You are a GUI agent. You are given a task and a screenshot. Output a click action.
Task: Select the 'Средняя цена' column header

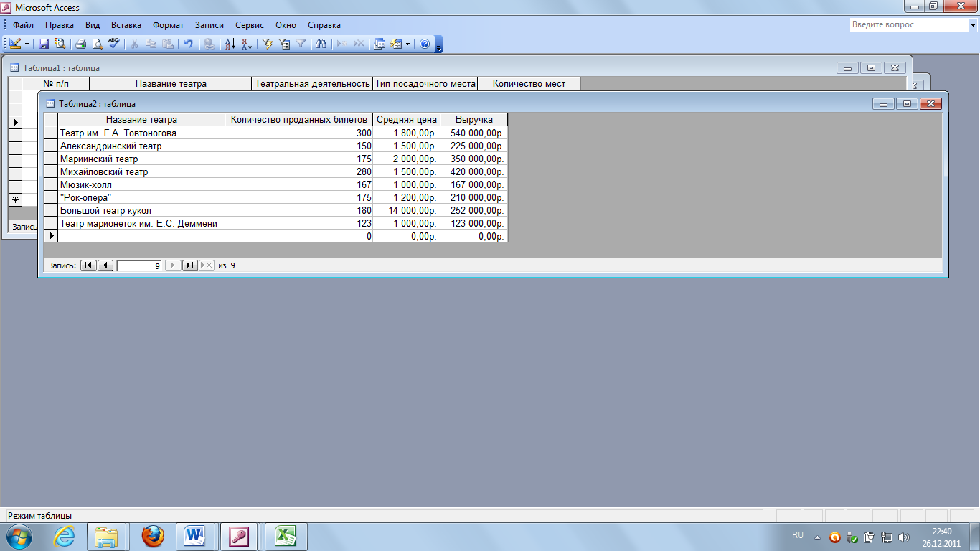(x=407, y=120)
